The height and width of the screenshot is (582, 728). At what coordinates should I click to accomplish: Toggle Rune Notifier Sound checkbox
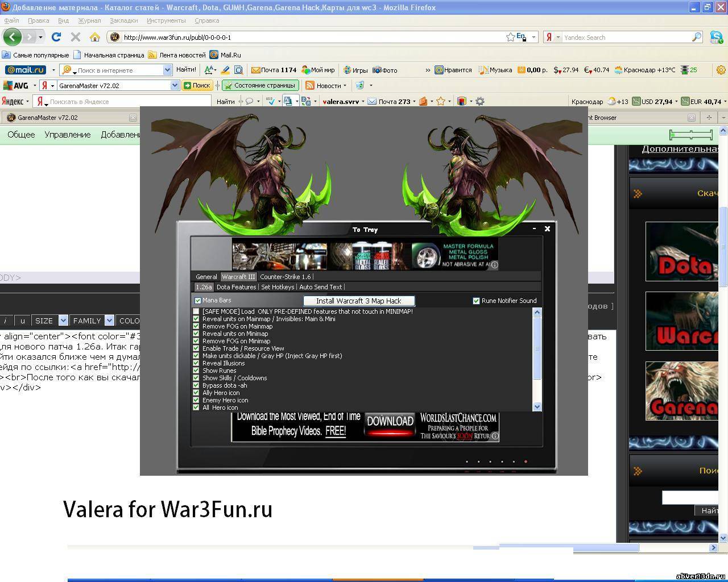[476, 301]
